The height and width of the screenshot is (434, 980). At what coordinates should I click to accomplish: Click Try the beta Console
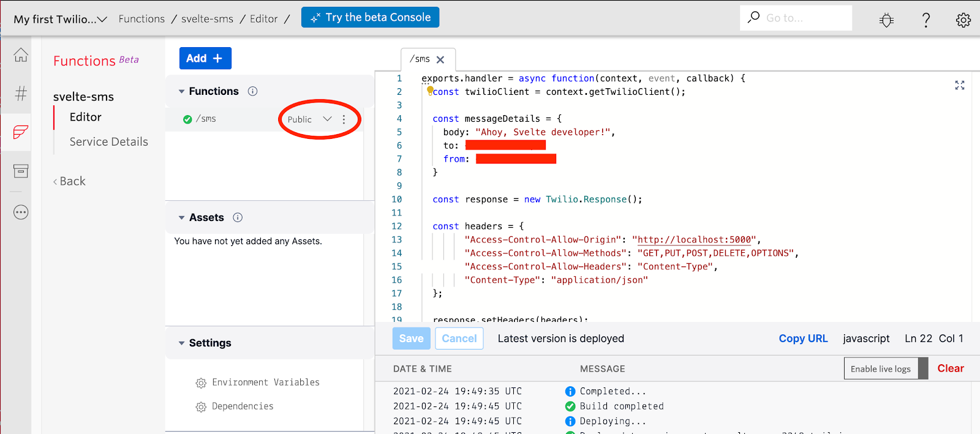pyautogui.click(x=370, y=18)
